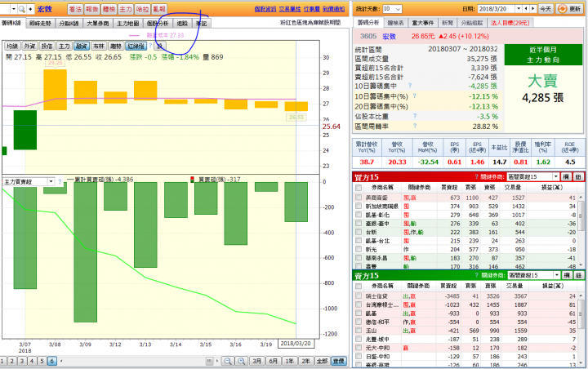The width and height of the screenshot is (588, 369).
Task: Click the 今天 today button
Action: tap(546, 9)
